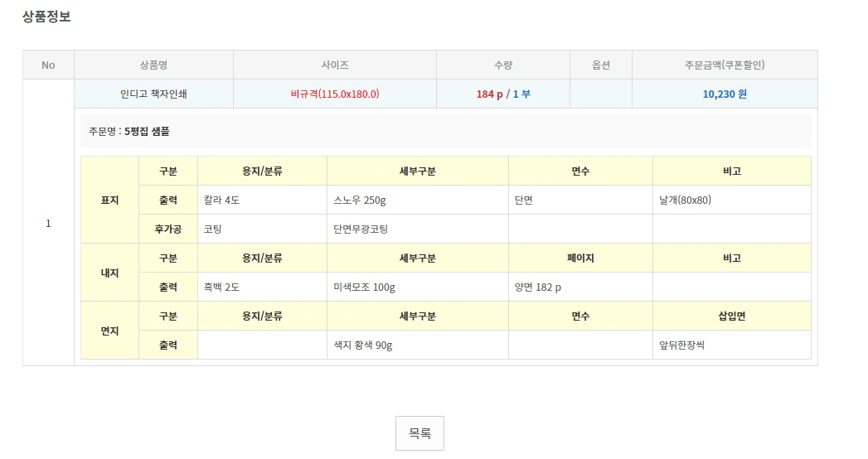Click quantity value 184 p / 1 부
The image size is (868, 459).
(x=503, y=94)
